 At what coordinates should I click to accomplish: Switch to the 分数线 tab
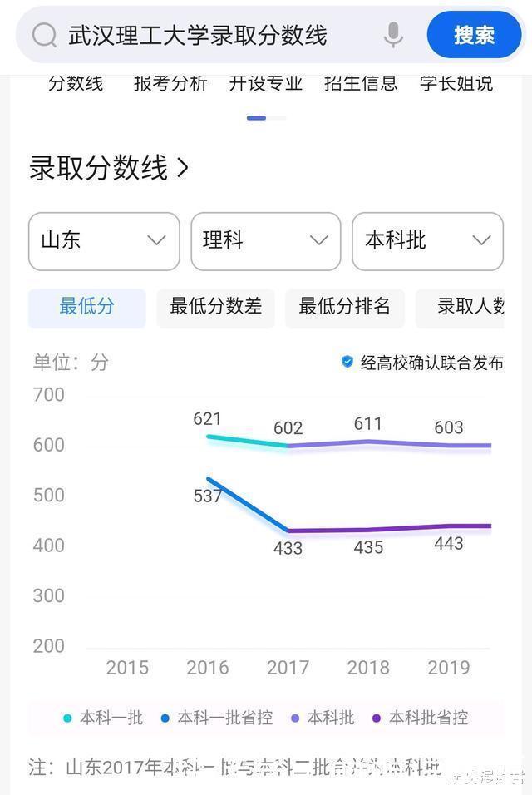click(75, 83)
